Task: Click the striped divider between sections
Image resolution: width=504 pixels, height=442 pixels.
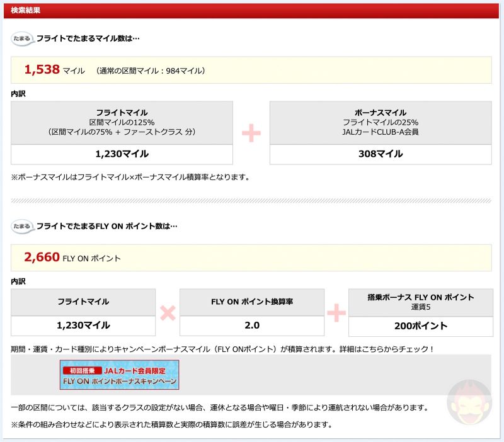Action: (x=252, y=201)
